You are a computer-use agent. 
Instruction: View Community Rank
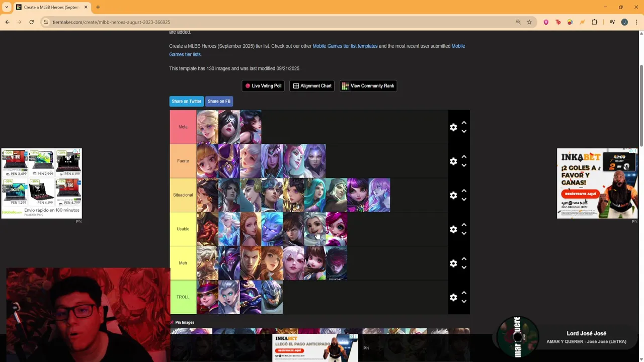tap(368, 86)
